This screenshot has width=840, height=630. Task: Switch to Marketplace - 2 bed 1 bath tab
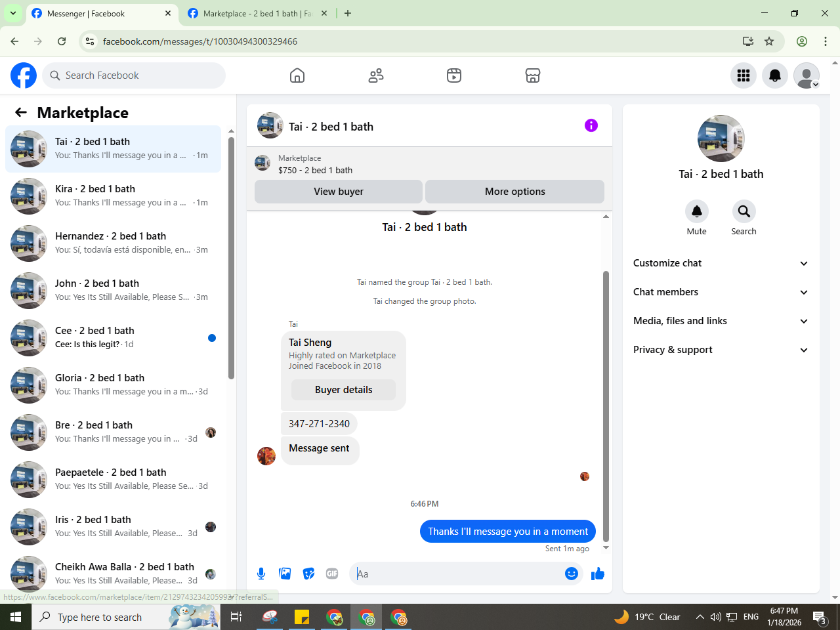click(257, 14)
